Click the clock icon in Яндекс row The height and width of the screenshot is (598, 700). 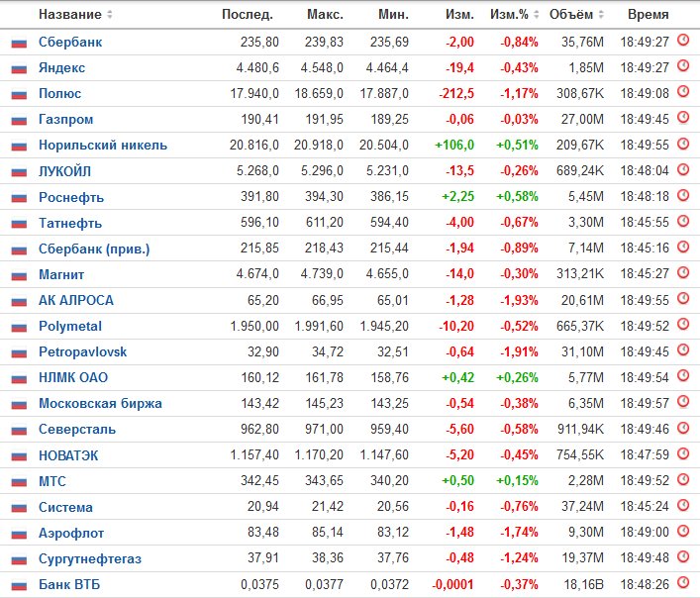(683, 66)
